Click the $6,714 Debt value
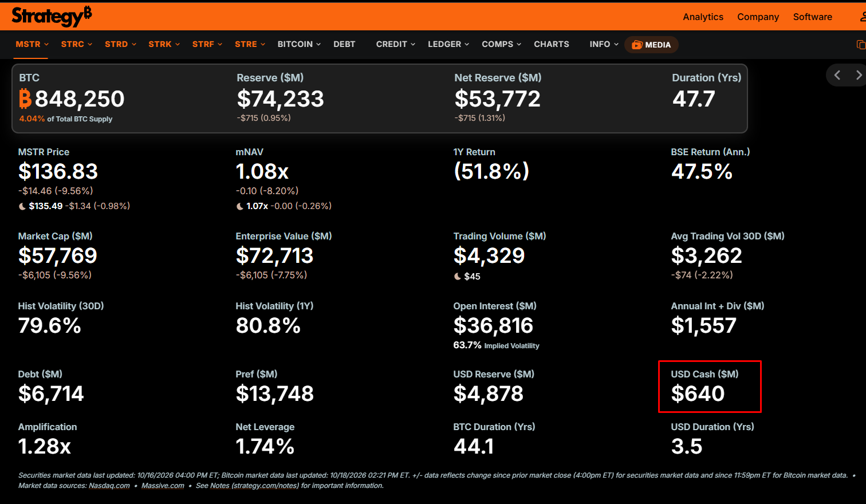Image resolution: width=866 pixels, height=504 pixels. 51,393
